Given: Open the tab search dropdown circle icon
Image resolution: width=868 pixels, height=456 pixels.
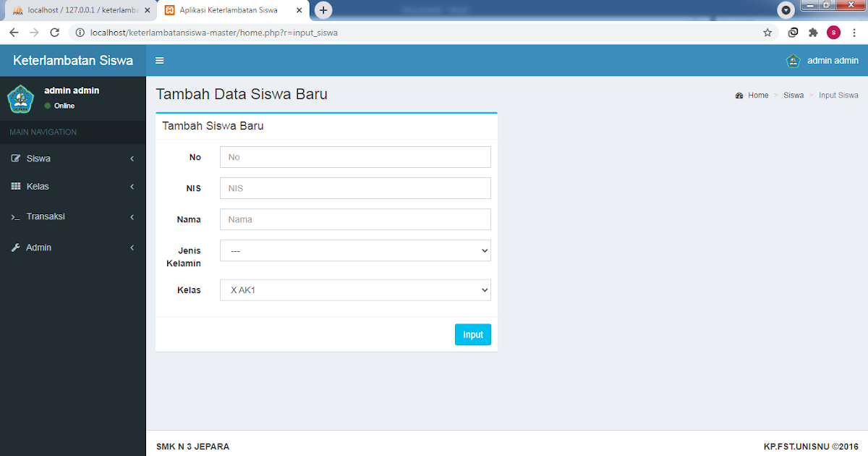Looking at the screenshot, I should (786, 10).
